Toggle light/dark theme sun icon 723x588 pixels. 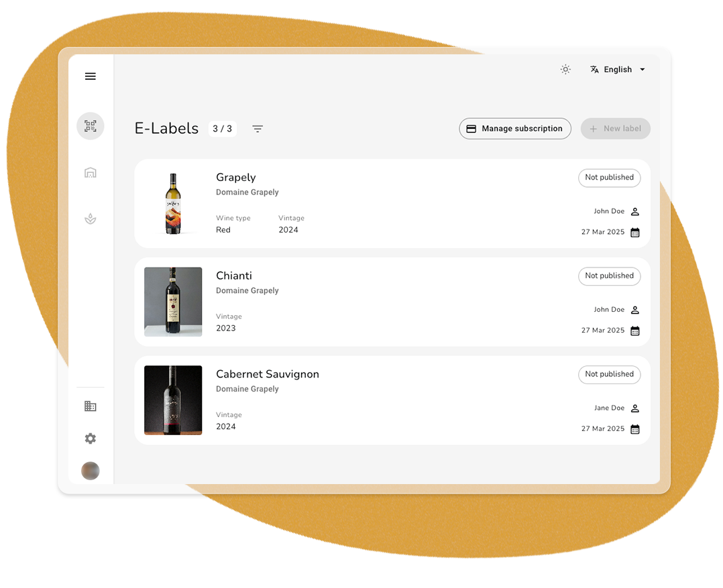tap(565, 70)
